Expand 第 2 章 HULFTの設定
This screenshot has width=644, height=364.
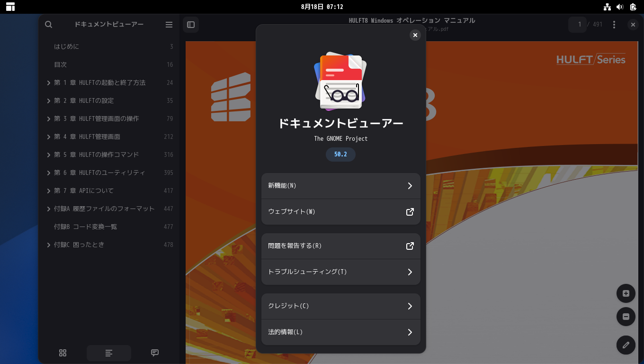[49, 101]
